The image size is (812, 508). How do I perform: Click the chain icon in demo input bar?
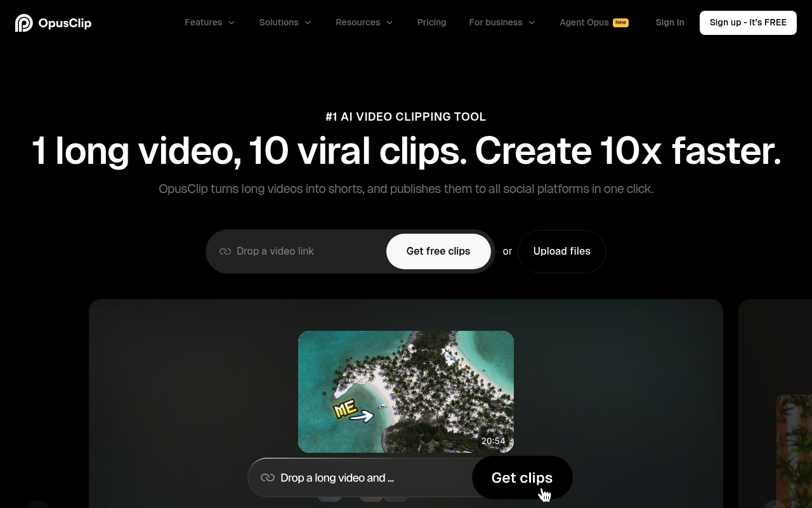[268, 478]
